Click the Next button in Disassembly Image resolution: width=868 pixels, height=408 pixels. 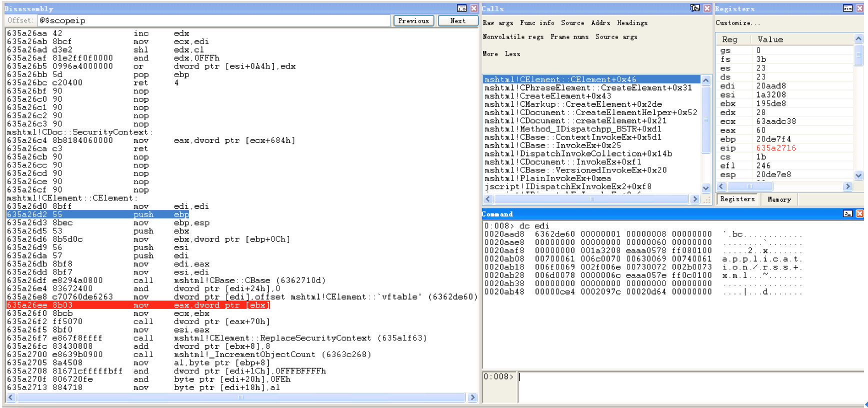(457, 20)
